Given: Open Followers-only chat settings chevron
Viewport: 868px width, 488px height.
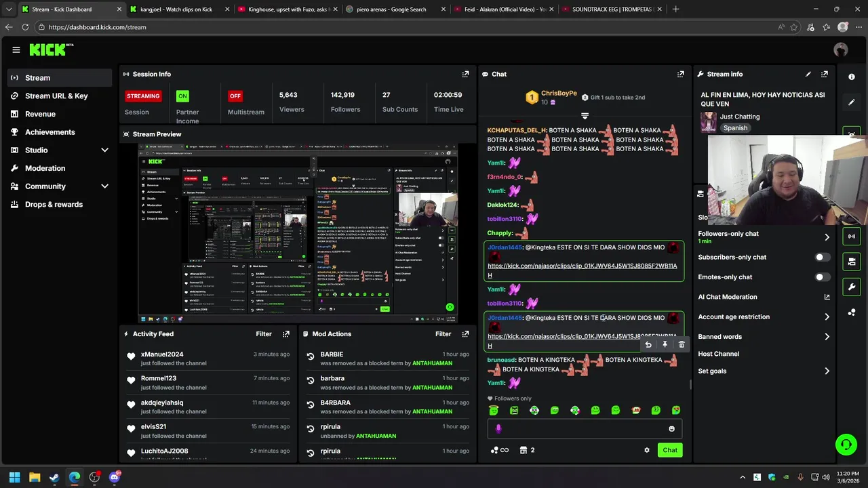Looking at the screenshot, I should [x=827, y=237].
